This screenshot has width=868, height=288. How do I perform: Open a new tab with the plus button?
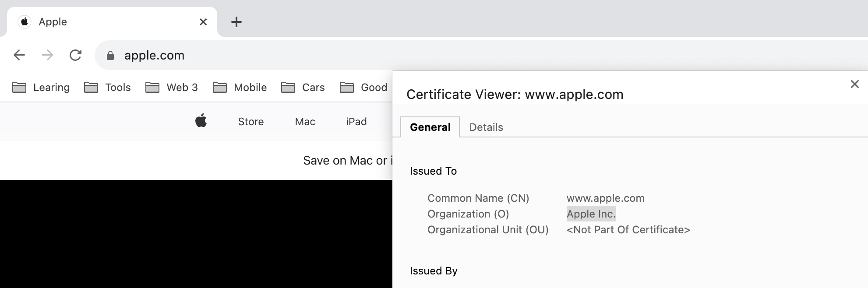coord(236,22)
